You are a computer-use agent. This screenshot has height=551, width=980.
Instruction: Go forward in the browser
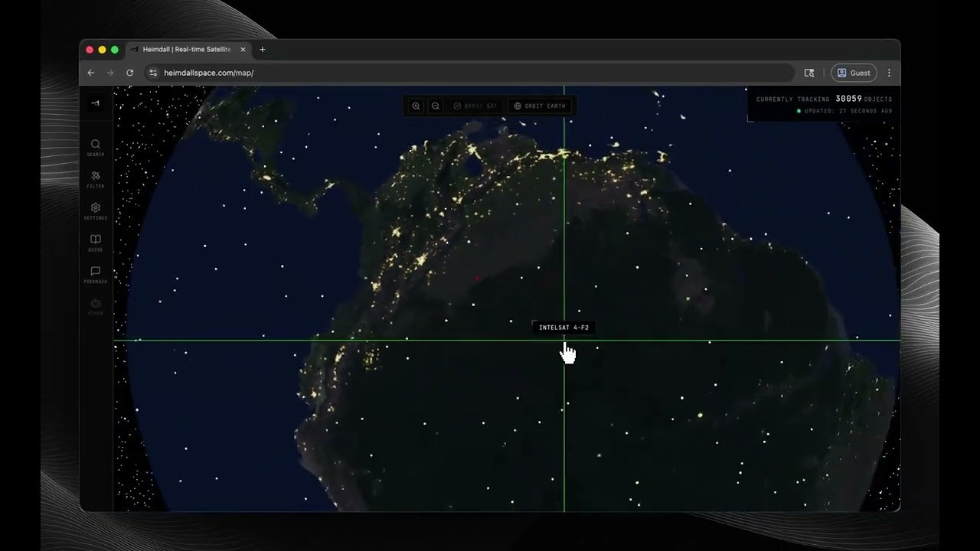pos(110,73)
